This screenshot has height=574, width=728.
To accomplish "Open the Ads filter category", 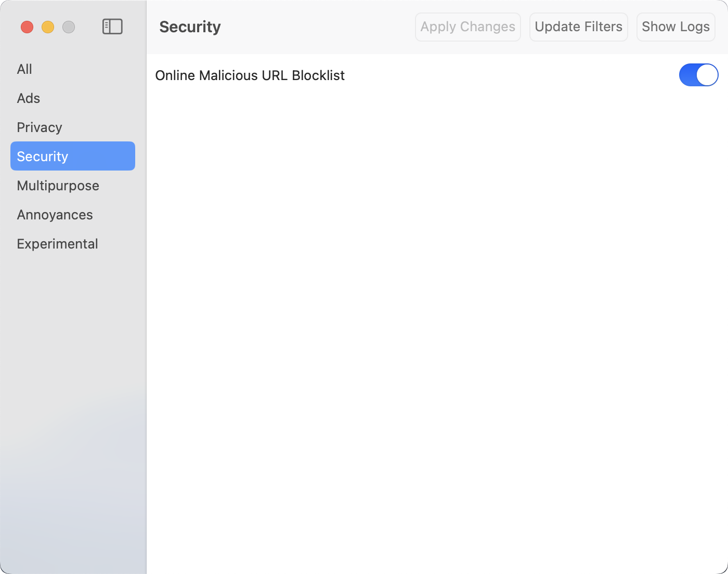I will 29,98.
